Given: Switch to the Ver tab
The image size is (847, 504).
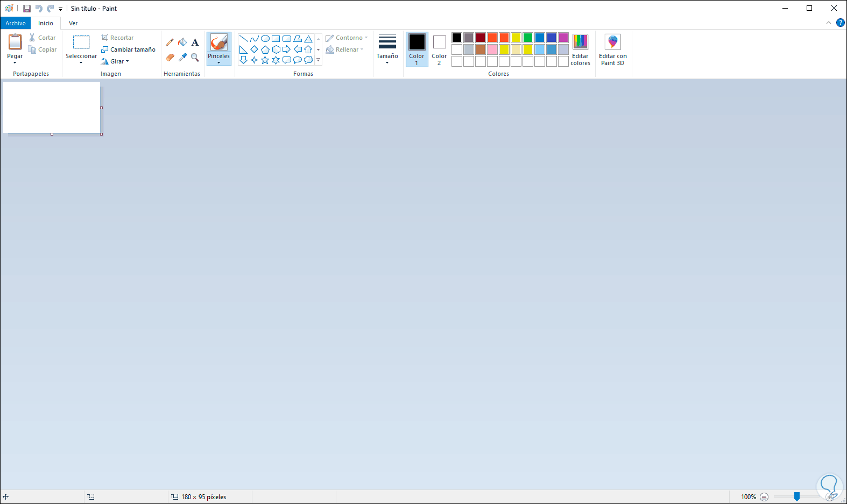Looking at the screenshot, I should click(x=73, y=23).
